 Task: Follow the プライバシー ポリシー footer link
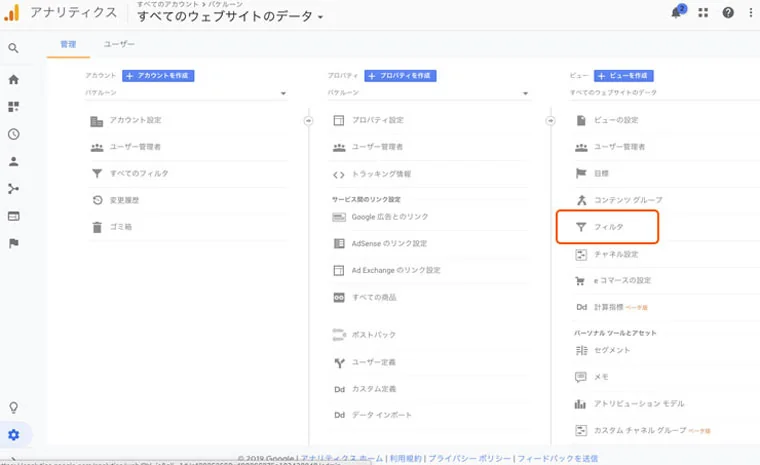click(470, 459)
